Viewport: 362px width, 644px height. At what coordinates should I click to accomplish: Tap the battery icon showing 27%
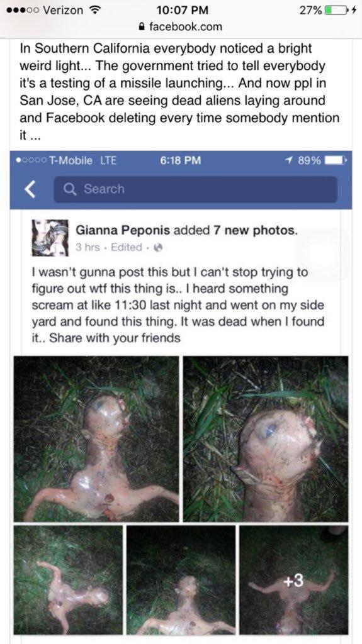pos(336,9)
